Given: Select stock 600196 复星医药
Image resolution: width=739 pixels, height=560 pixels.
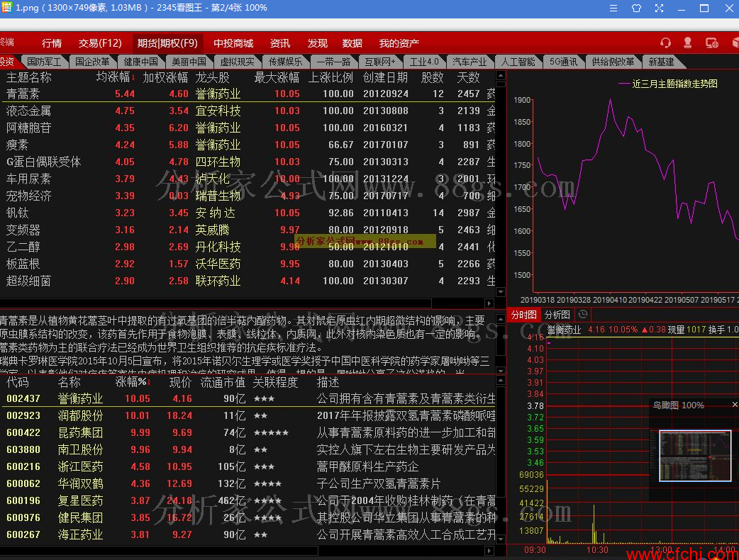Looking at the screenshot, I should pos(248,500).
